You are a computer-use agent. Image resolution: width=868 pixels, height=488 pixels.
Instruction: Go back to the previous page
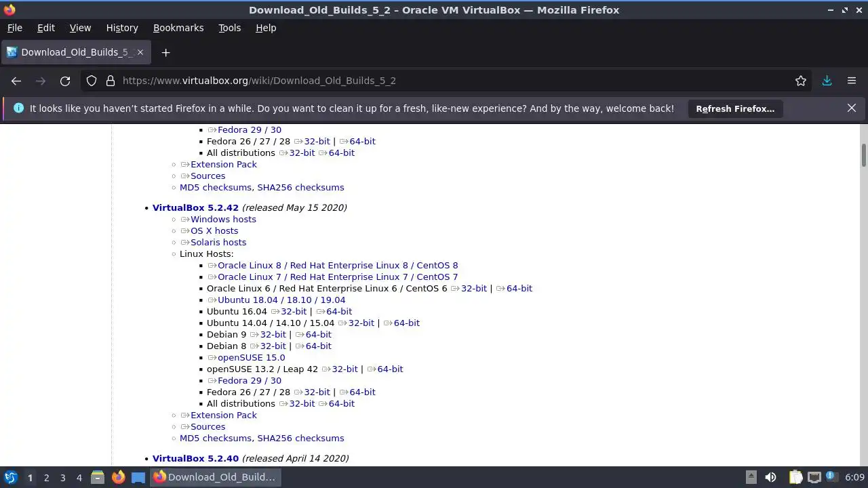coord(16,81)
